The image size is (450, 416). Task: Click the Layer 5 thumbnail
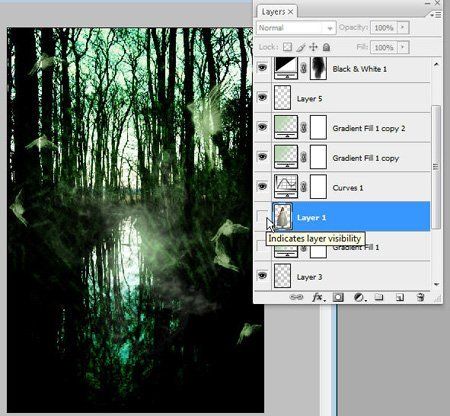[282, 97]
